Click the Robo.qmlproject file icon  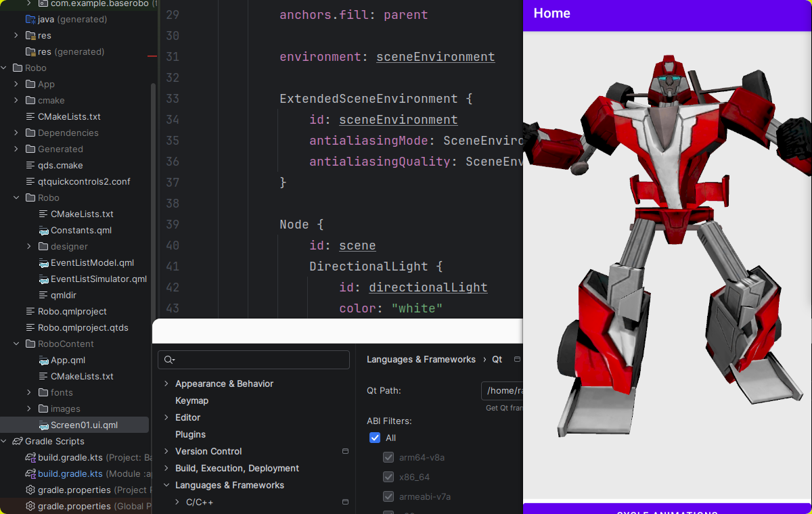pos(30,311)
